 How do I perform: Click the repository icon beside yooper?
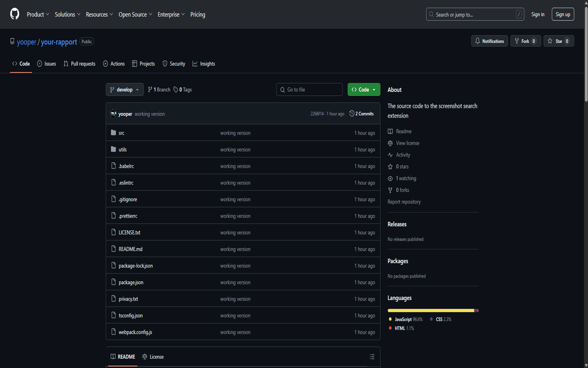pos(12,42)
